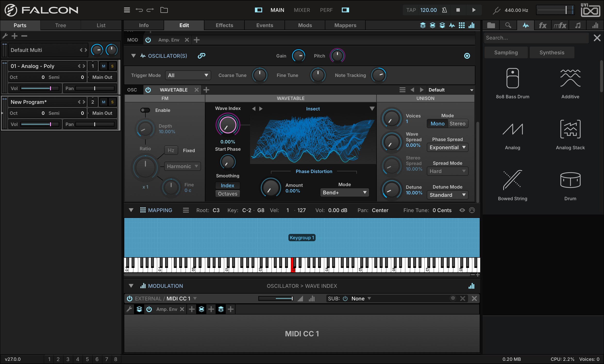Open the files browser tab icon

tap(491, 25)
